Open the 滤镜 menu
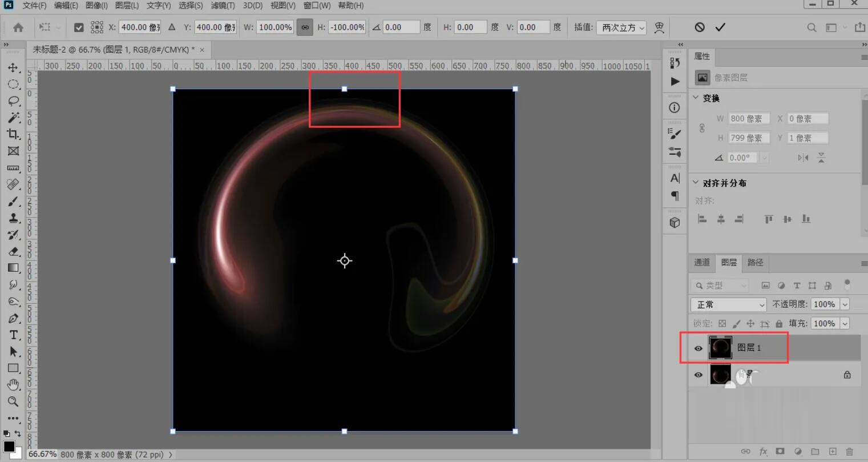Screen dimensions: 868x462 [x=223, y=6]
